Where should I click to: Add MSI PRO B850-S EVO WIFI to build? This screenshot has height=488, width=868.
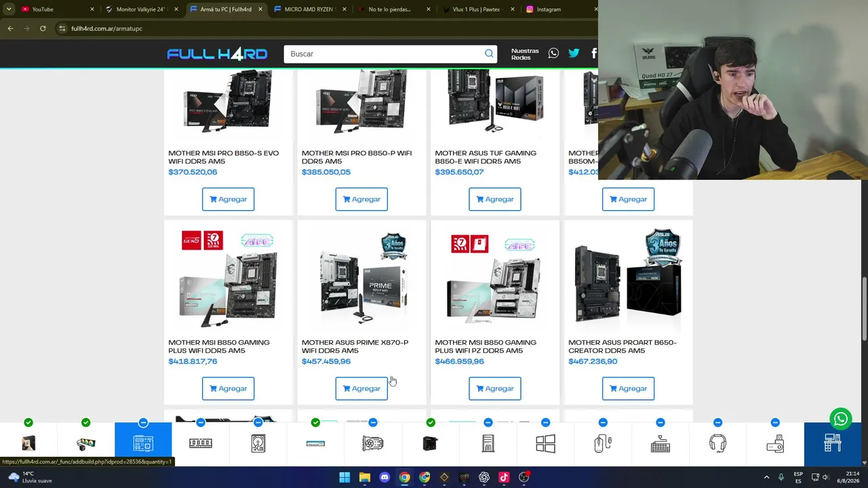point(228,199)
